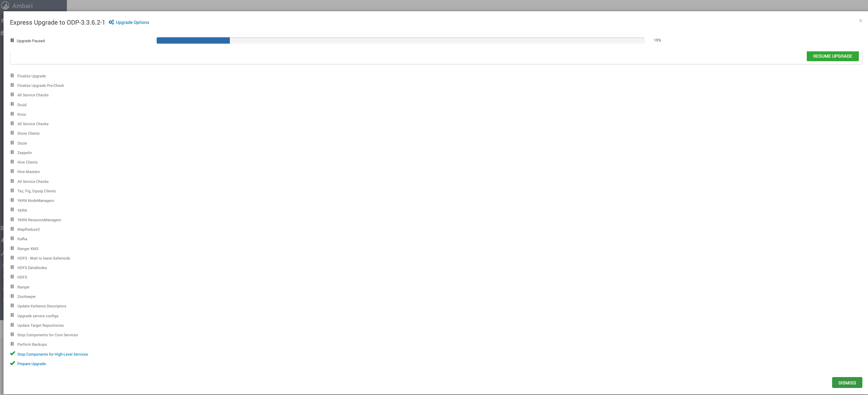Click the pause icon beside ZooKeeper
The image size is (868, 395).
click(x=12, y=296)
